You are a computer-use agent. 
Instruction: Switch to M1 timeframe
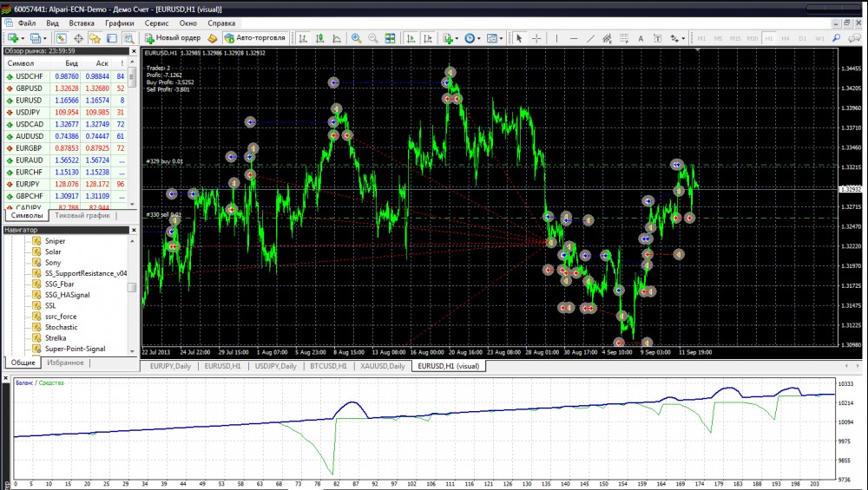701,38
